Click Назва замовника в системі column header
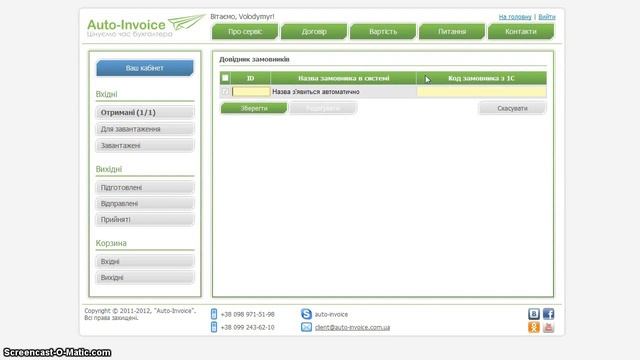The height and width of the screenshot is (360, 640). coord(343,78)
